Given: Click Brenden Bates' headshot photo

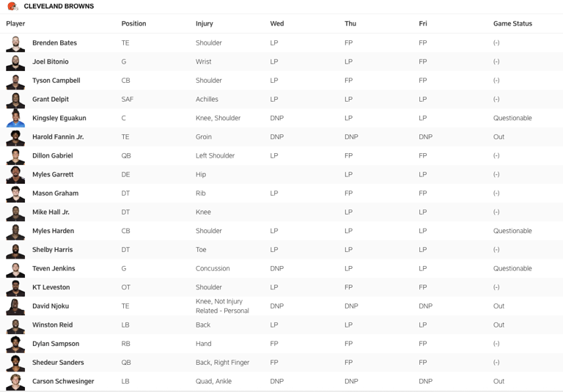Looking at the screenshot, I should click(x=15, y=43).
